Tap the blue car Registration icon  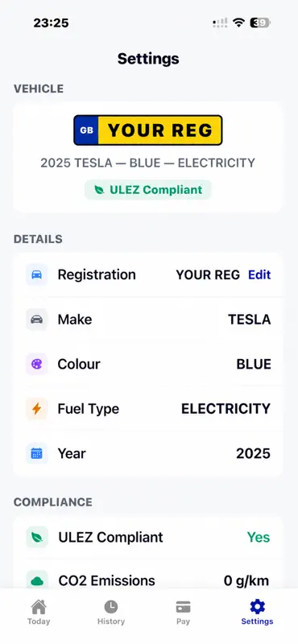pyautogui.click(x=36, y=275)
